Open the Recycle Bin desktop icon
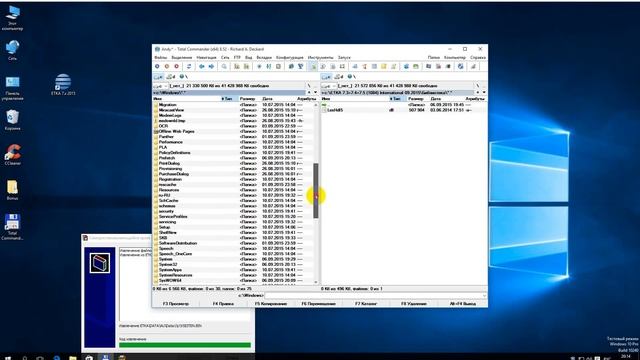 (12, 120)
